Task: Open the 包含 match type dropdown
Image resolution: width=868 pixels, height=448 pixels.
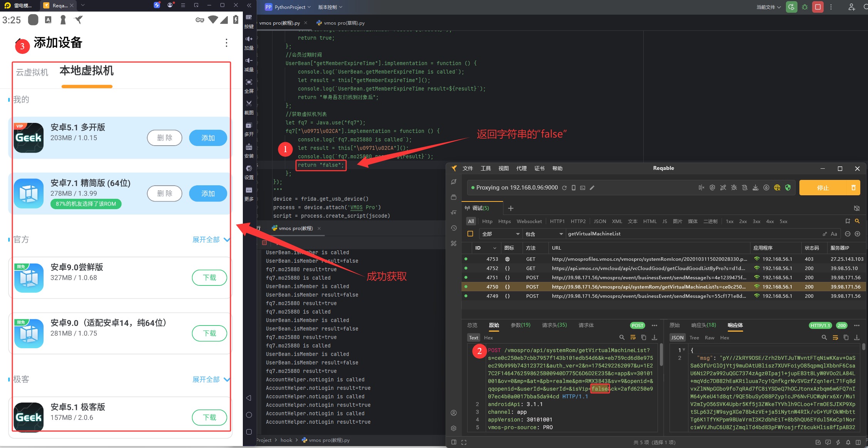Action: coord(544,234)
